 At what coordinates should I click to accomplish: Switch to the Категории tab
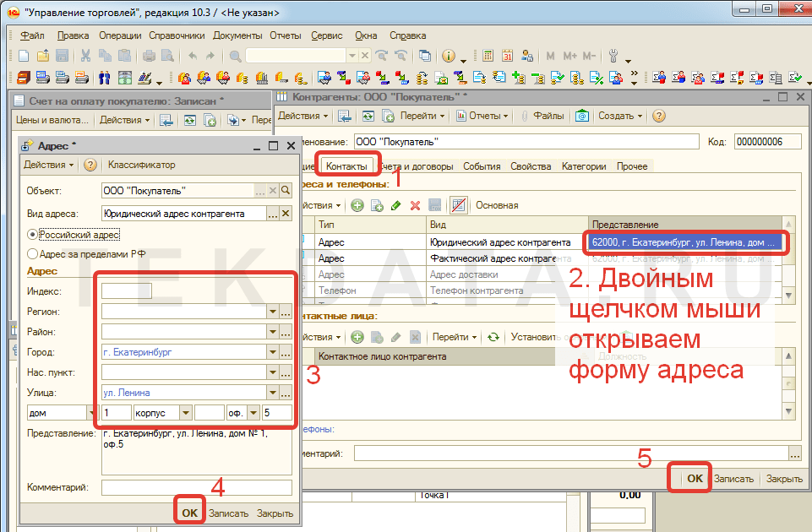coord(584,166)
